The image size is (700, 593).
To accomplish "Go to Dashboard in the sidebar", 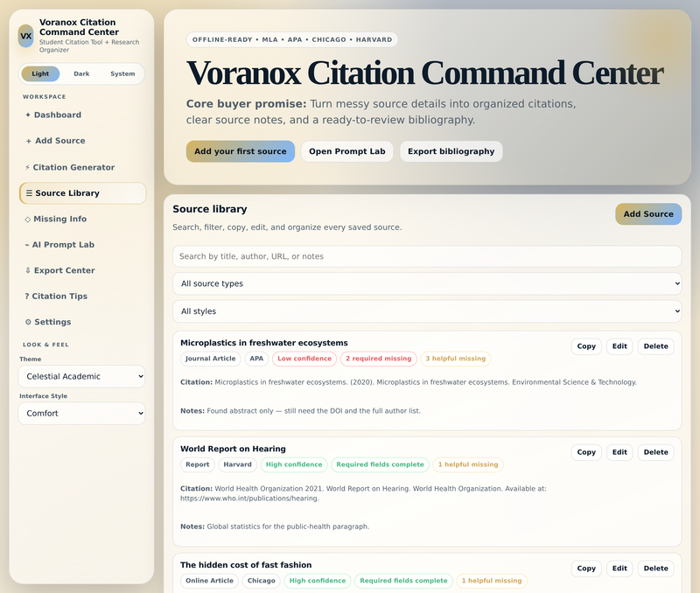I will tap(82, 115).
